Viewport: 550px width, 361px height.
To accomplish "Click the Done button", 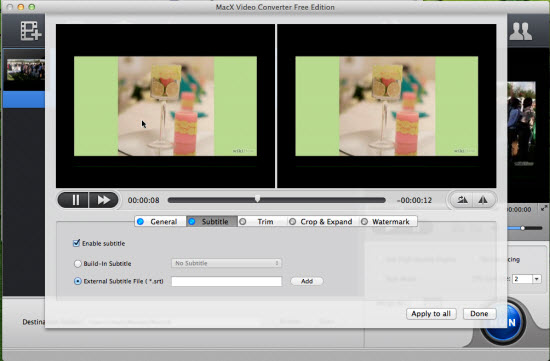I will (479, 314).
